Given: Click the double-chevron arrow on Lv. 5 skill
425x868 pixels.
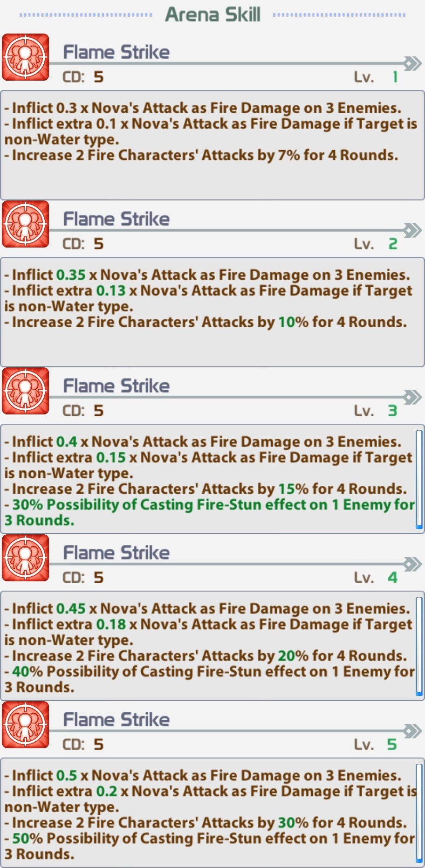Looking at the screenshot, I should coord(412,731).
